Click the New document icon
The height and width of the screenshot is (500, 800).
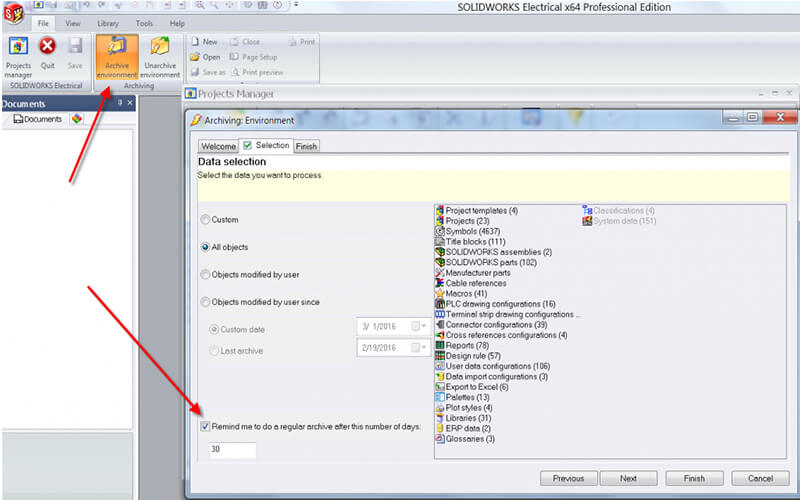click(195, 42)
